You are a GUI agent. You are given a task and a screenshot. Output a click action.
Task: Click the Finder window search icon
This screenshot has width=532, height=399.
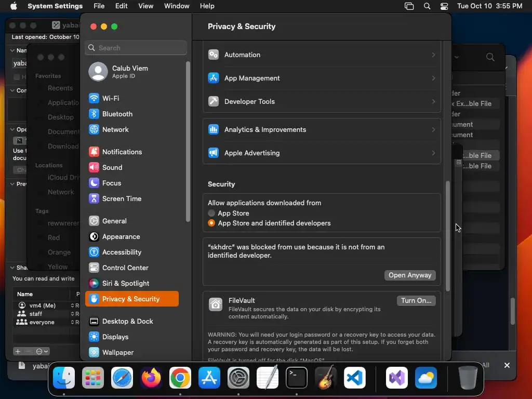490,57
